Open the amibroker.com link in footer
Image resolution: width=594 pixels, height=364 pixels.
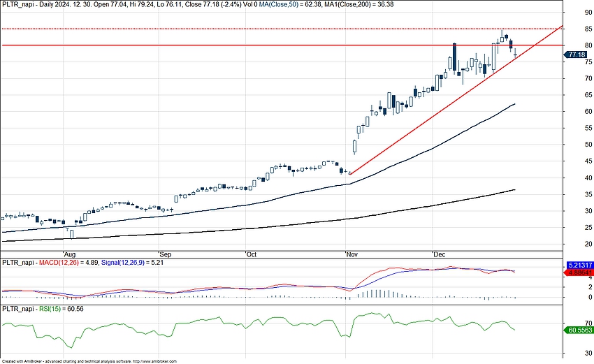point(155,362)
